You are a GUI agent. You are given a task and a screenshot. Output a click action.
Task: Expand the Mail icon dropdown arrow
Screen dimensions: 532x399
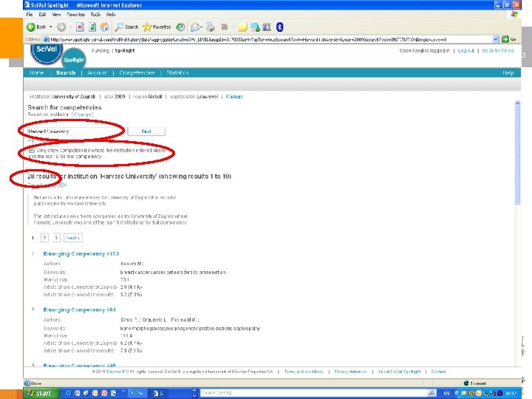pos(202,27)
